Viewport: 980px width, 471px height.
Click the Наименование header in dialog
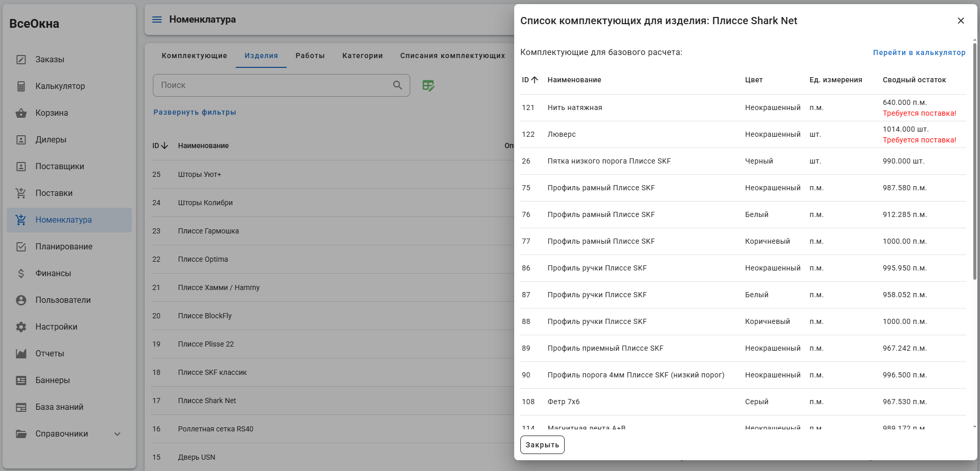(574, 80)
